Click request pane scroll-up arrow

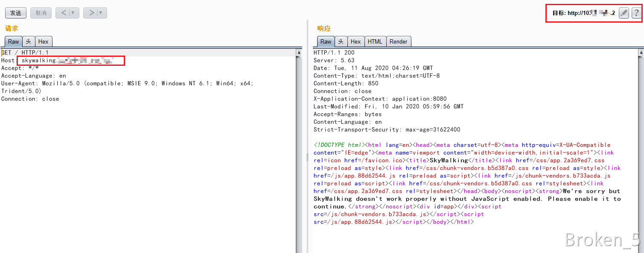click(x=299, y=53)
